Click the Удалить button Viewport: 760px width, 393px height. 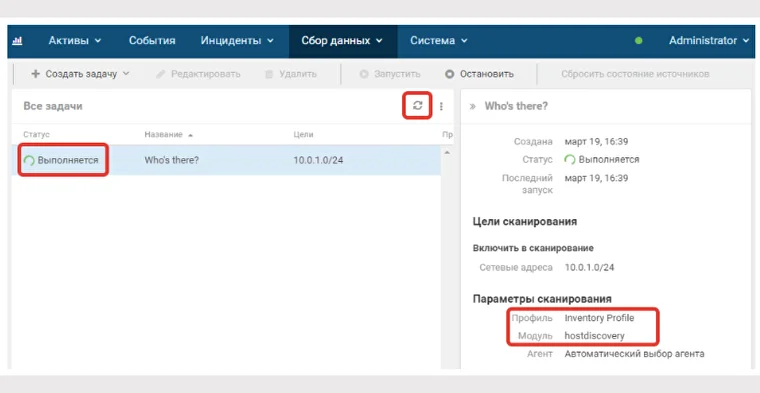pos(291,74)
